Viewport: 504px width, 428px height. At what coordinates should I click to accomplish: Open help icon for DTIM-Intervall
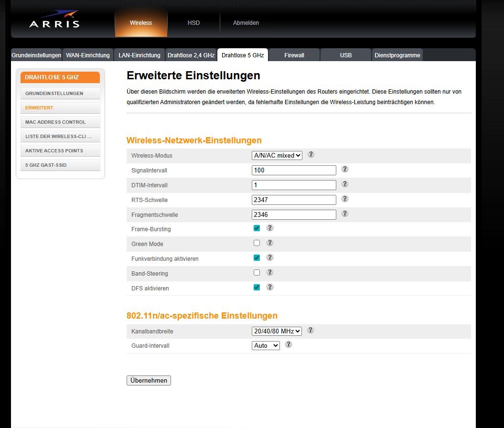coord(345,184)
